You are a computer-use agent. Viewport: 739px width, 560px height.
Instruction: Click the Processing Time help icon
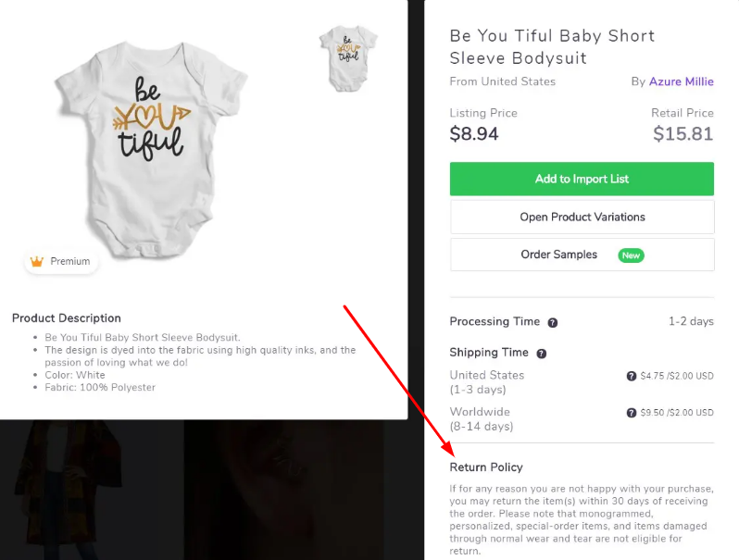click(x=553, y=323)
